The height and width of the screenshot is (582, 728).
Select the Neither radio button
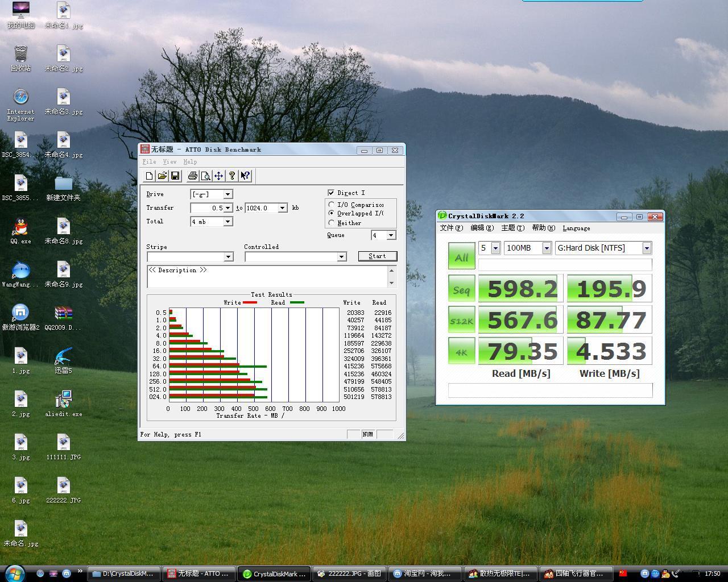(332, 223)
